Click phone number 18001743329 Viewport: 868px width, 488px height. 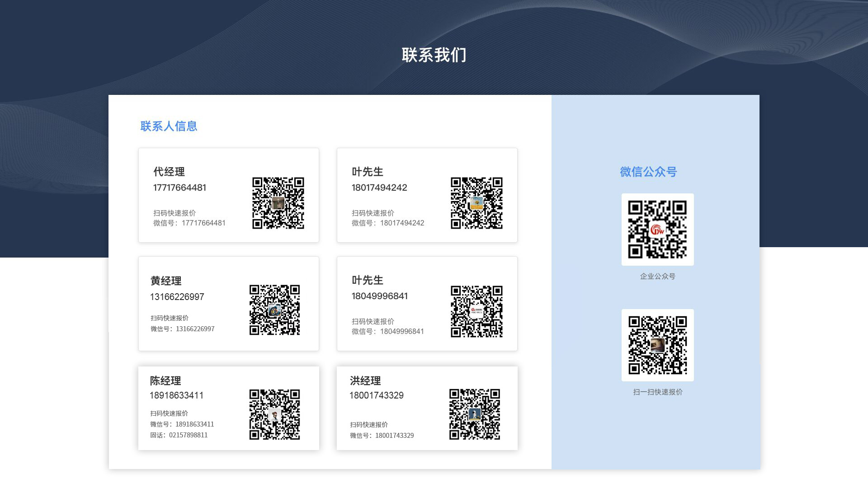376,395
